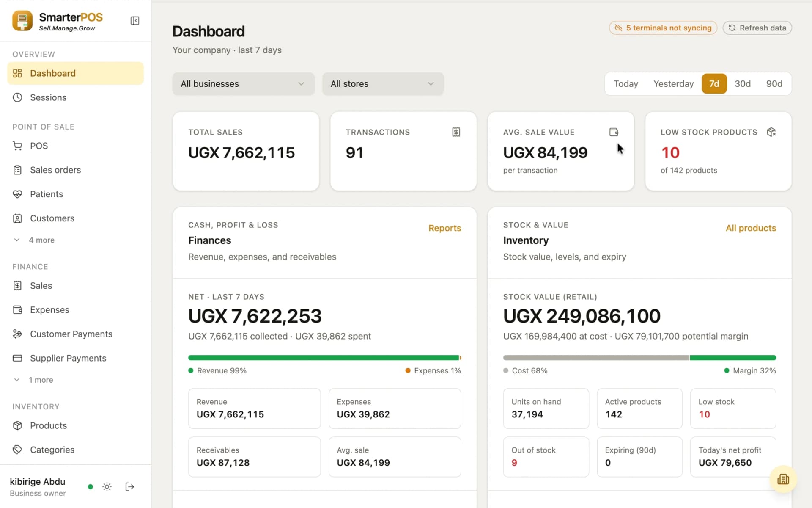Open the All products link
Viewport: 812px width, 508px height.
(751, 228)
